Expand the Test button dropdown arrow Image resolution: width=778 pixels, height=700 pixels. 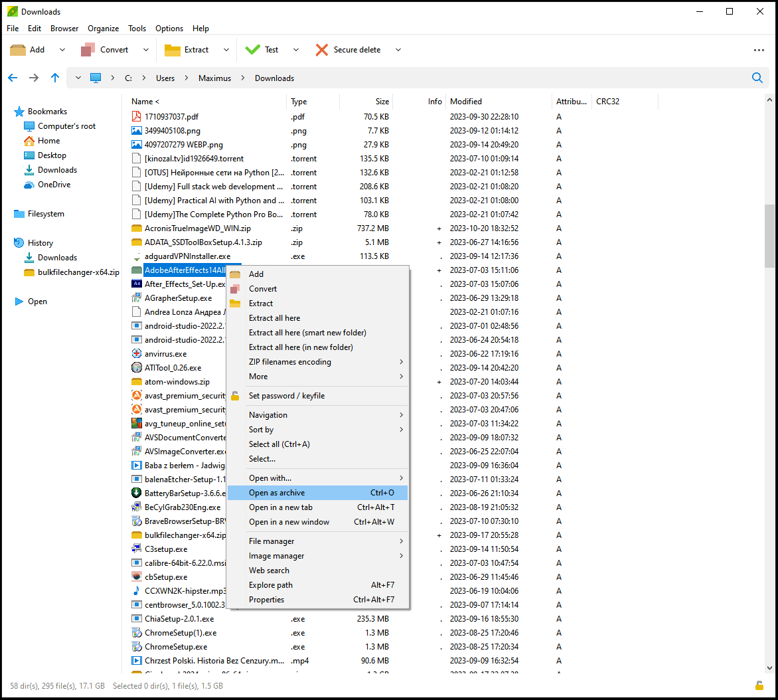[296, 50]
